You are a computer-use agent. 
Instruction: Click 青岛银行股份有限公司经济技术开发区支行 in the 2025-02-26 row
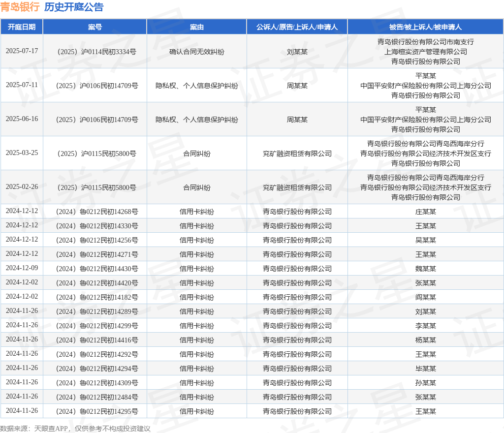pos(426,187)
